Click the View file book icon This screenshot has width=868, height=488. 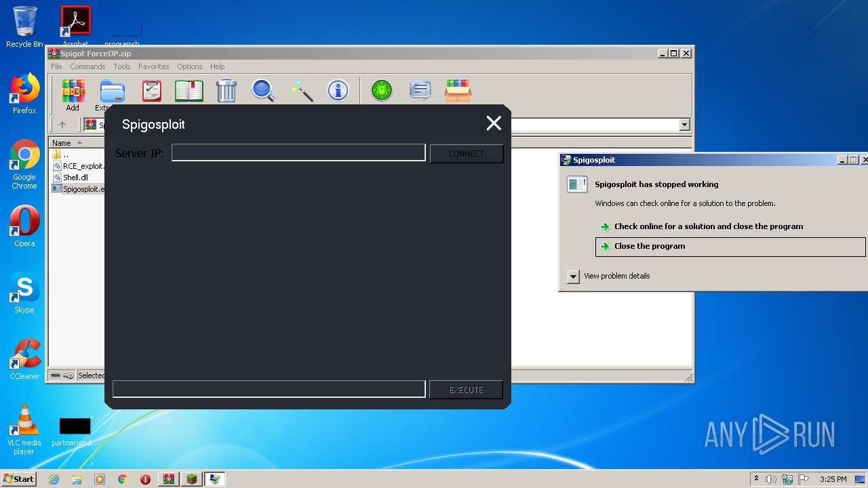(x=189, y=91)
